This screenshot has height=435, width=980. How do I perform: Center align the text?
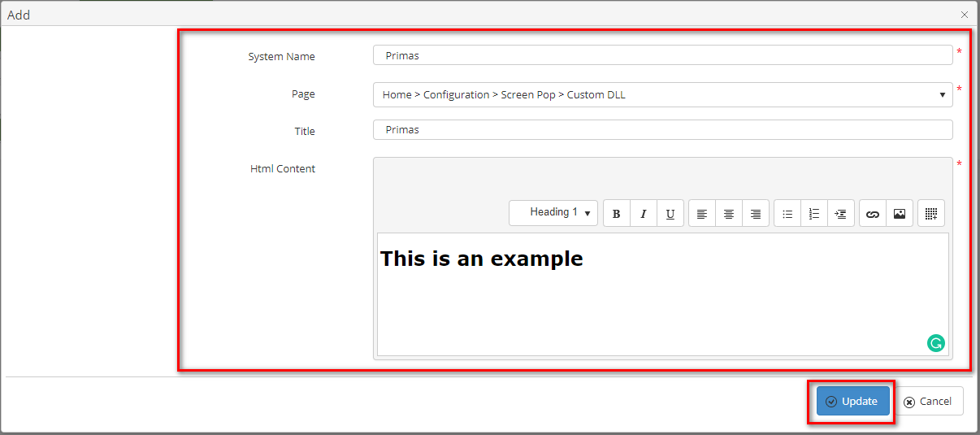(729, 214)
